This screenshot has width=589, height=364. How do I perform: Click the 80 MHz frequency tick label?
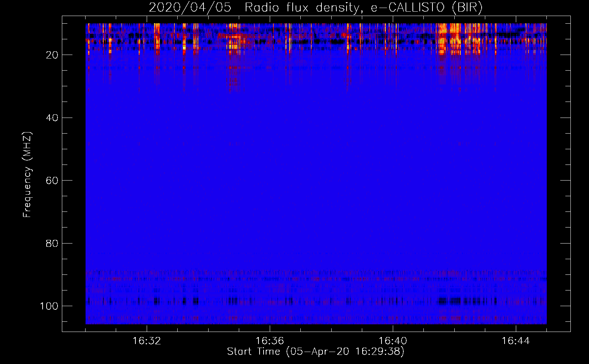(x=52, y=243)
